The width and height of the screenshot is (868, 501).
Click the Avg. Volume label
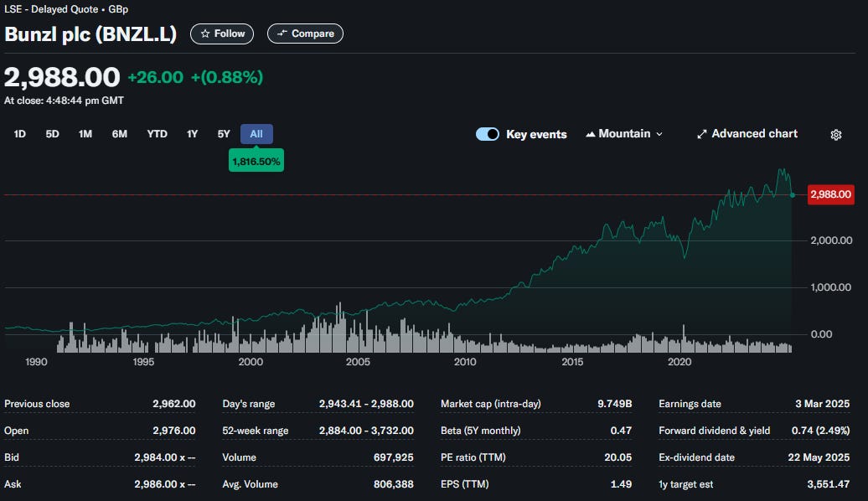[251, 484]
